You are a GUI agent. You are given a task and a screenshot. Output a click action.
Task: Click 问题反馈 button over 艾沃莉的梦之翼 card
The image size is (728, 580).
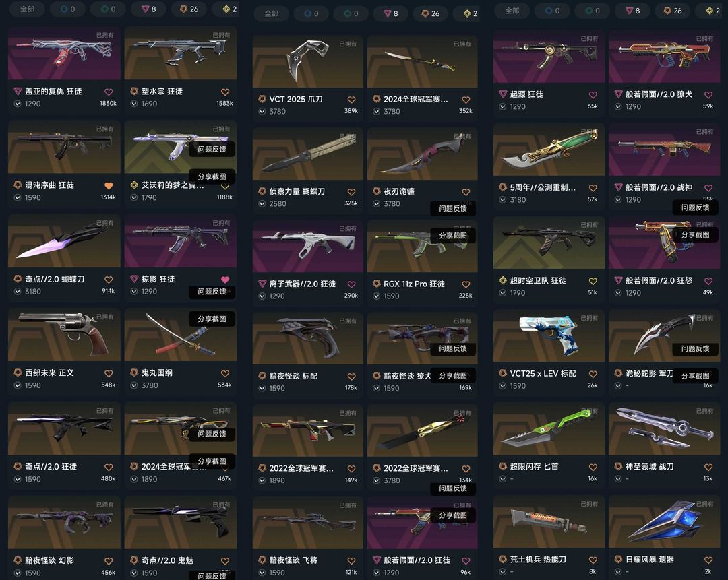click(212, 149)
